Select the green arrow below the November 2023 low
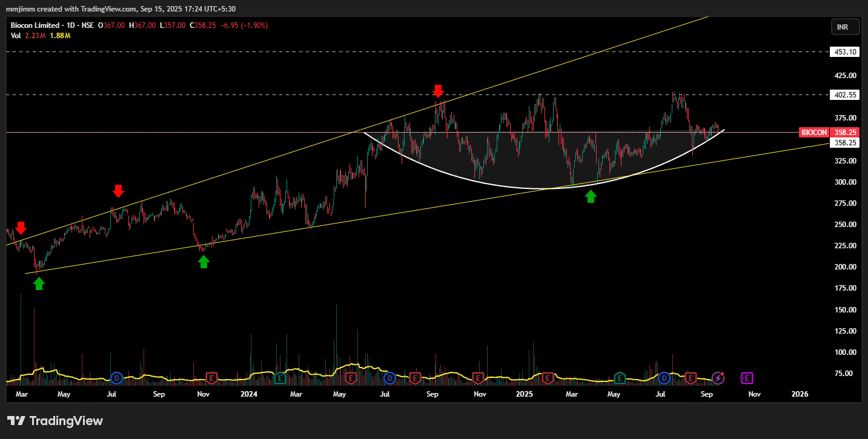Screen dimensions: 868x439 click(x=204, y=262)
